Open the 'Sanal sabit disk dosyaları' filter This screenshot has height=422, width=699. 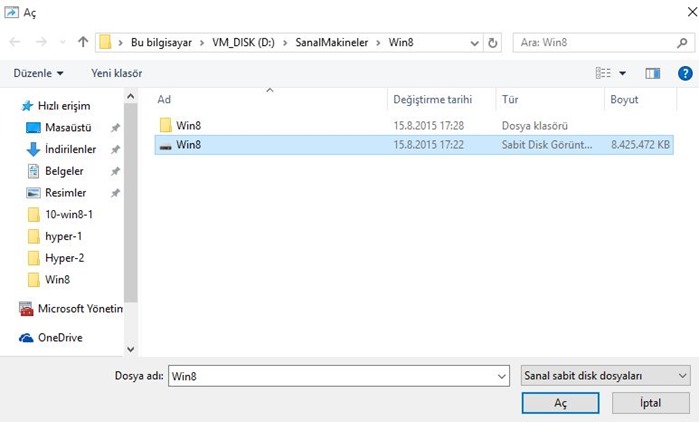coord(605,376)
